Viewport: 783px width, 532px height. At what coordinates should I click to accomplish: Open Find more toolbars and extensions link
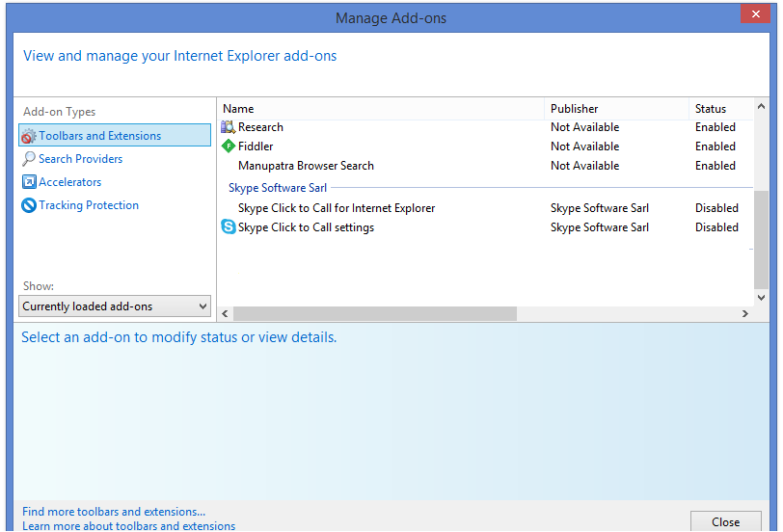114,512
